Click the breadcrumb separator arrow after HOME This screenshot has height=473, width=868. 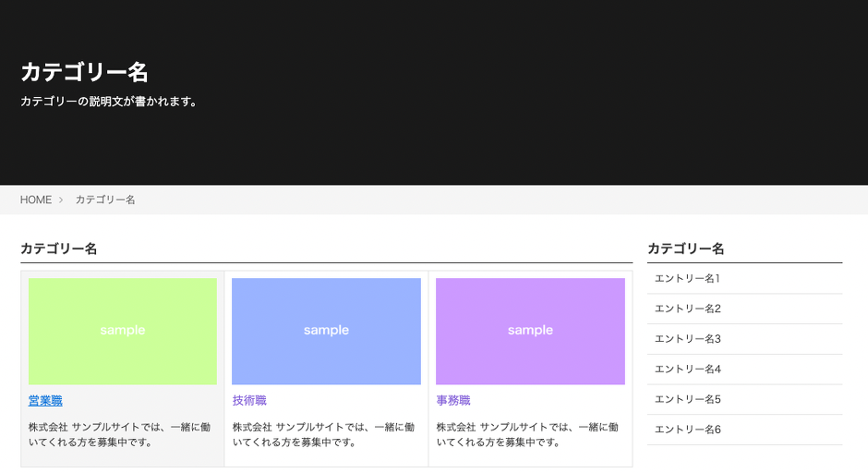[x=61, y=200]
